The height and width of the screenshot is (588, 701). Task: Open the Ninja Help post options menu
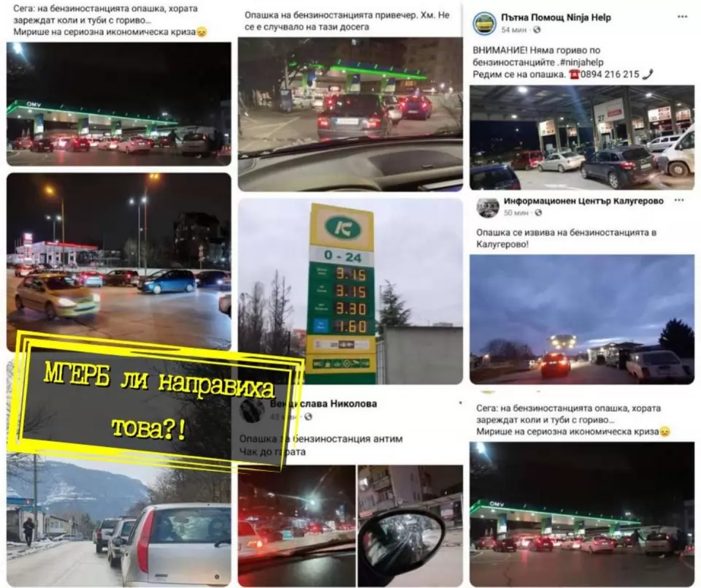pos(682,17)
